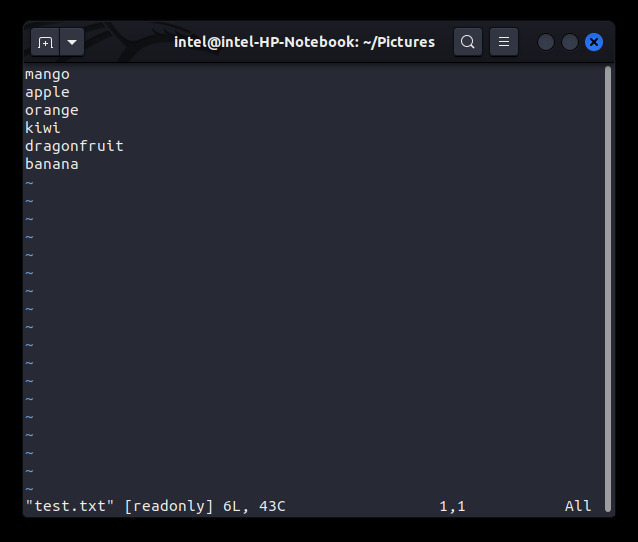Click the window title intel@intel-HP-Notebook
This screenshot has height=542, width=638.
(x=304, y=42)
